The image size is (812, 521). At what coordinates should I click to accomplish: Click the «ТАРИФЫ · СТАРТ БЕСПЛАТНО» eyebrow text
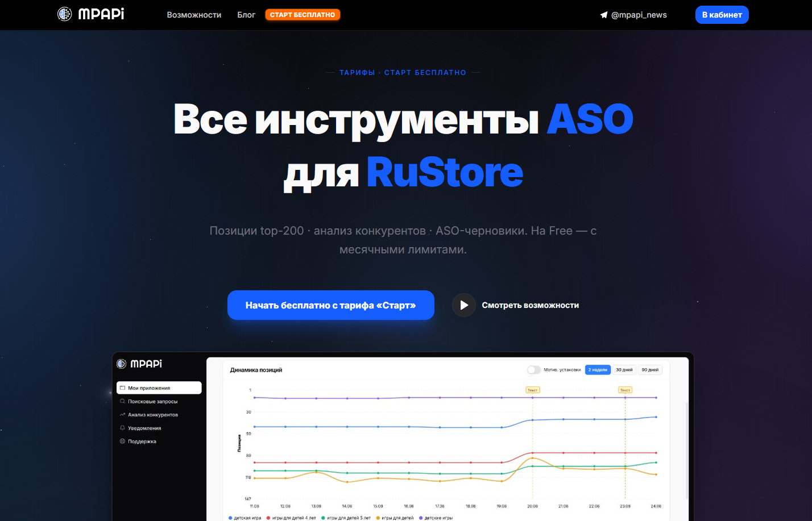tap(403, 73)
